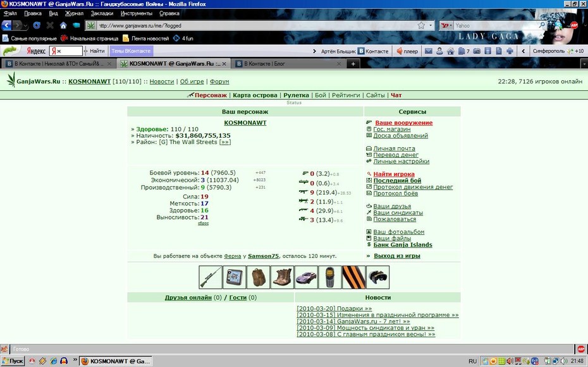
Task: Bookmark page with the star icon
Action: [421, 25]
